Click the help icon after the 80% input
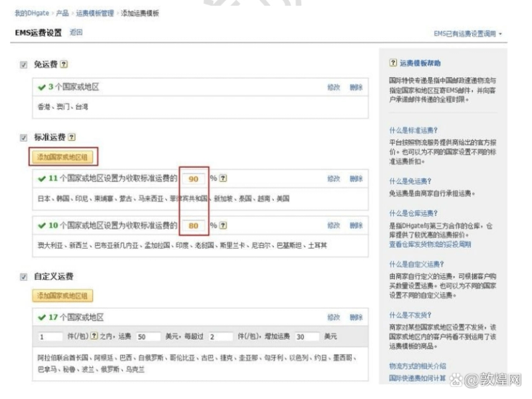 click(222, 225)
